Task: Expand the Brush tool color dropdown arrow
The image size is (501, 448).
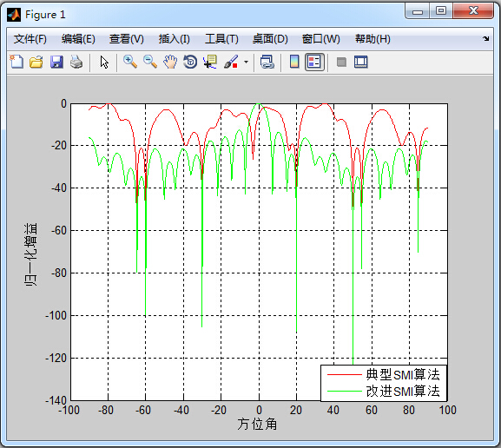Action: point(246,62)
